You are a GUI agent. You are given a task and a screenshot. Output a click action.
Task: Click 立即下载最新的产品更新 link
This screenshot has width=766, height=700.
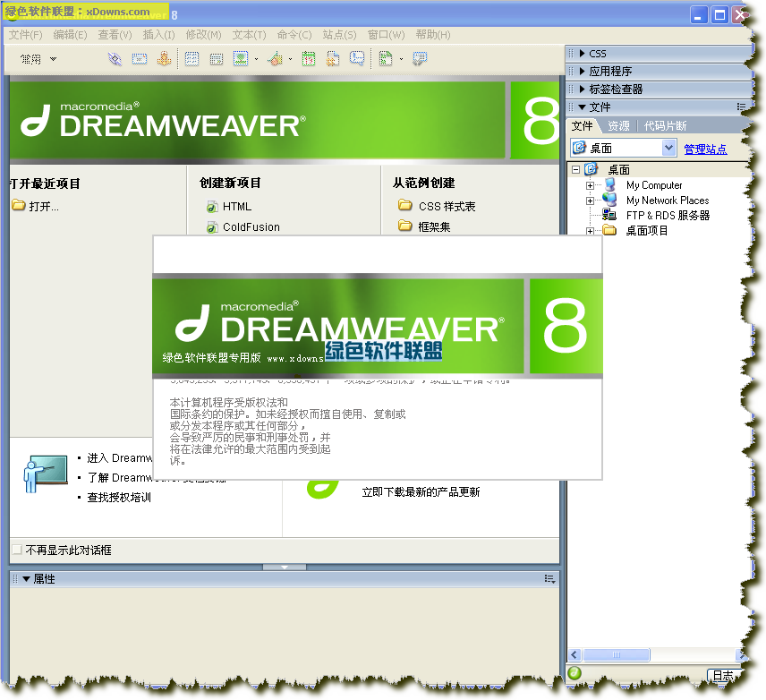[x=421, y=492]
